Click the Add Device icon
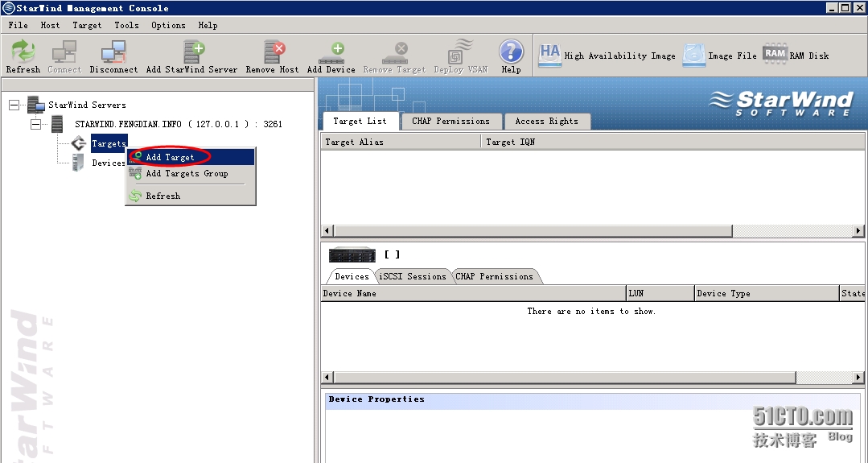 click(x=331, y=52)
